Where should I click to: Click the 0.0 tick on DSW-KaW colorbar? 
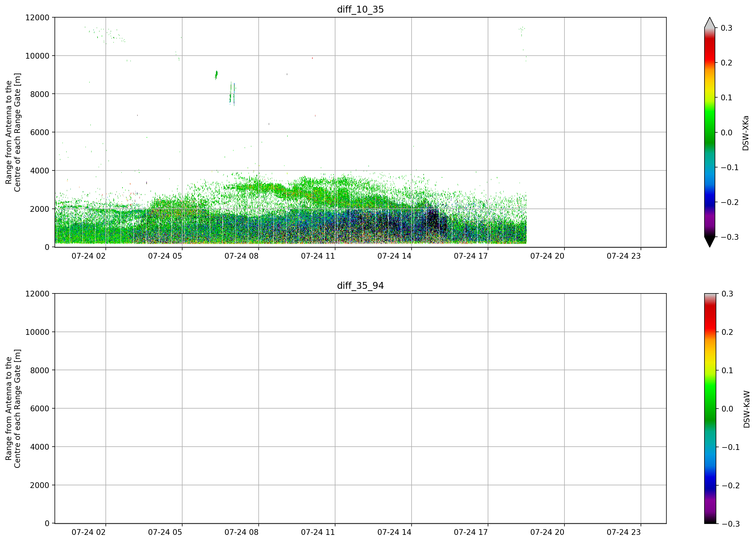coord(727,409)
